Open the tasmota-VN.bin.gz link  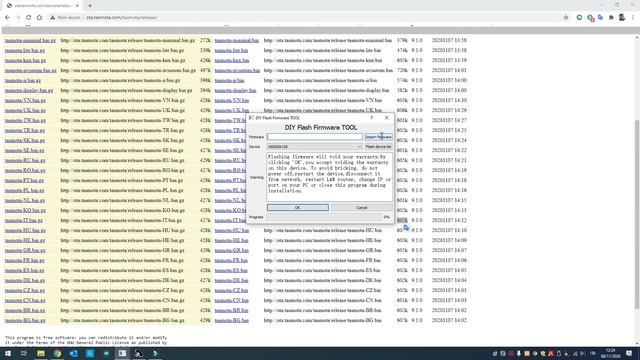click(x=25, y=100)
